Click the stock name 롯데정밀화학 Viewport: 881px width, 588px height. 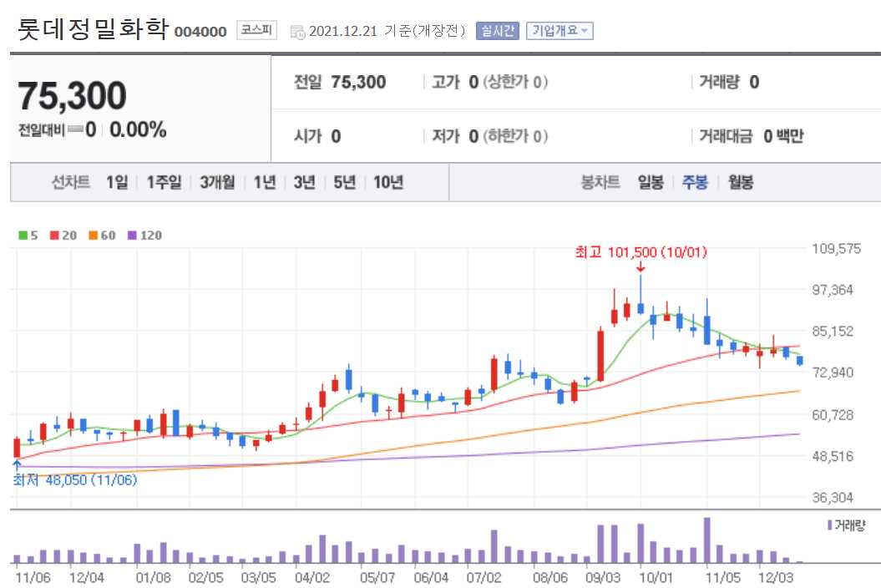(x=93, y=28)
